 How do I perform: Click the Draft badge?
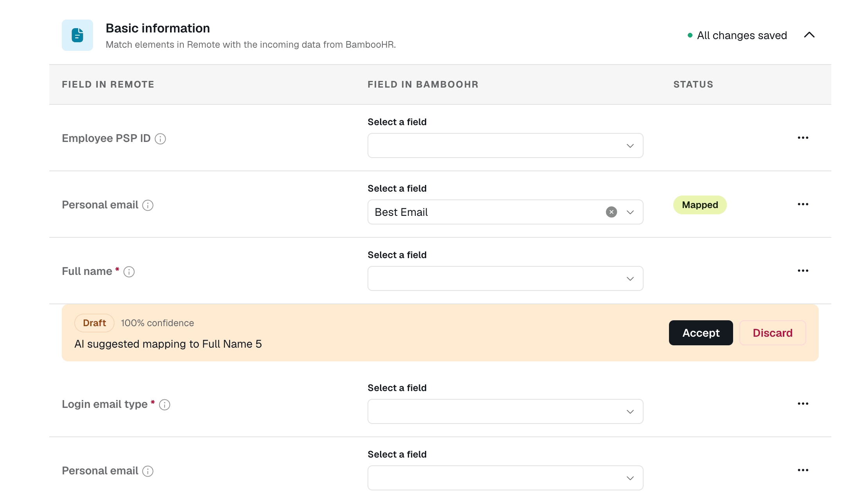tap(94, 323)
